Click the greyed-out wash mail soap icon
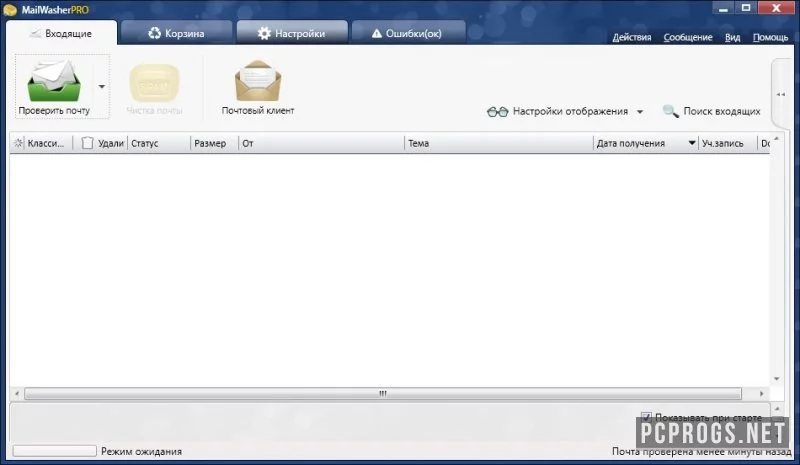Image resolution: width=800 pixels, height=465 pixels. [154, 83]
